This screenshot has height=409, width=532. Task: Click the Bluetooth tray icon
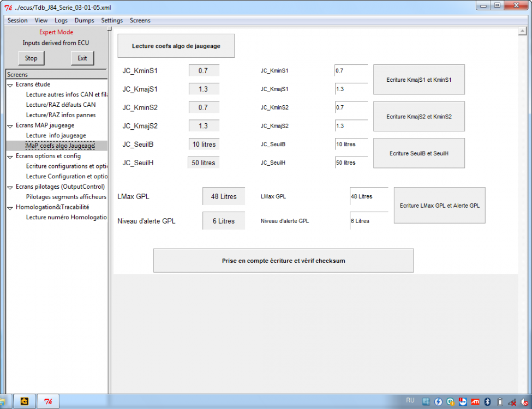click(x=488, y=402)
